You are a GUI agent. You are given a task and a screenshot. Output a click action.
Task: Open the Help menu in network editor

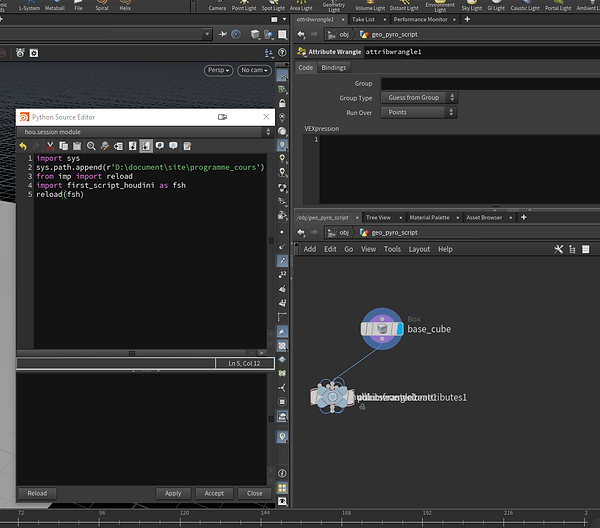(445, 249)
